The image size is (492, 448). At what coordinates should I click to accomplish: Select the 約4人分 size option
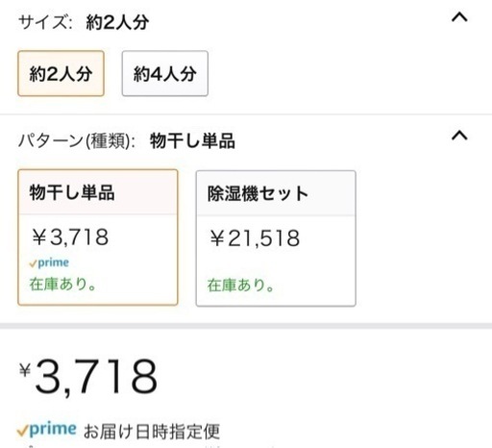[x=165, y=73]
